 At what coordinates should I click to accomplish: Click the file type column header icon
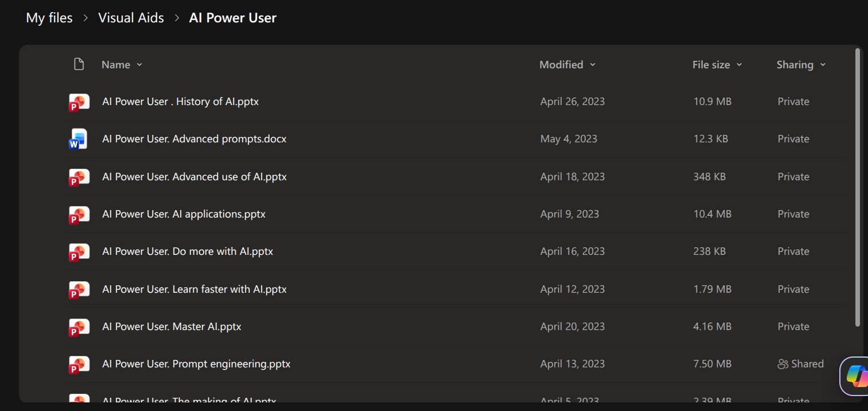[x=79, y=64]
